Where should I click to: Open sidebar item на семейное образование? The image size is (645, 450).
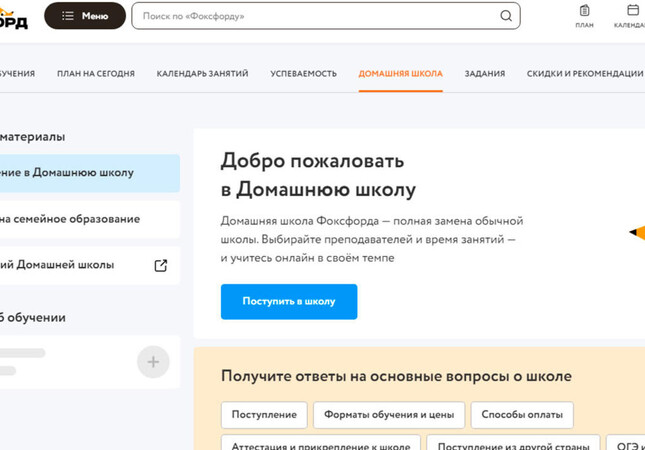coord(90,219)
